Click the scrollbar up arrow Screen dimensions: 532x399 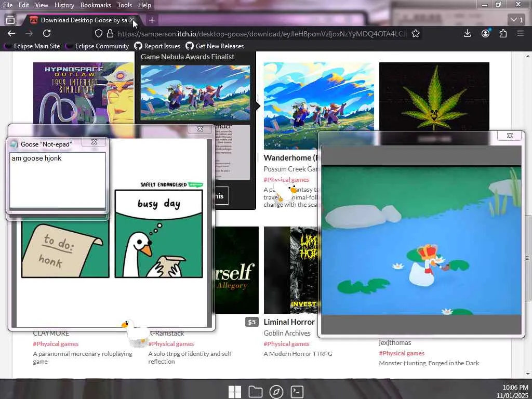(x=528, y=56)
